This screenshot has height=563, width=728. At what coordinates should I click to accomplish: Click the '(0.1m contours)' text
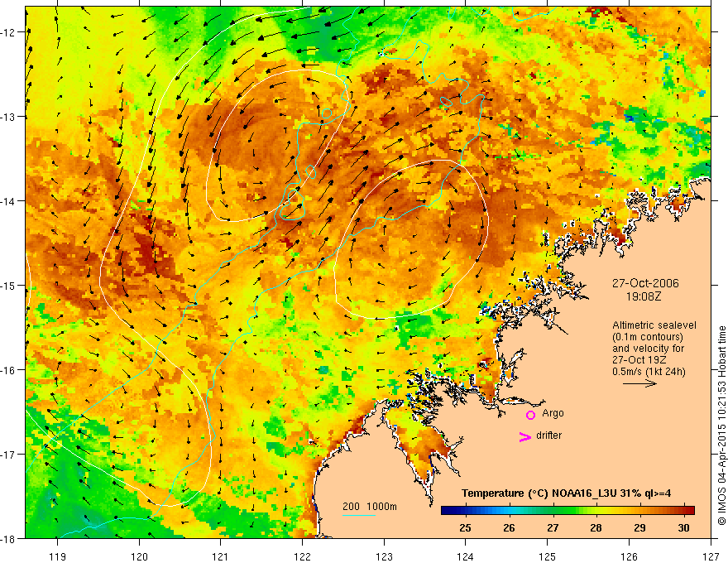(648, 337)
